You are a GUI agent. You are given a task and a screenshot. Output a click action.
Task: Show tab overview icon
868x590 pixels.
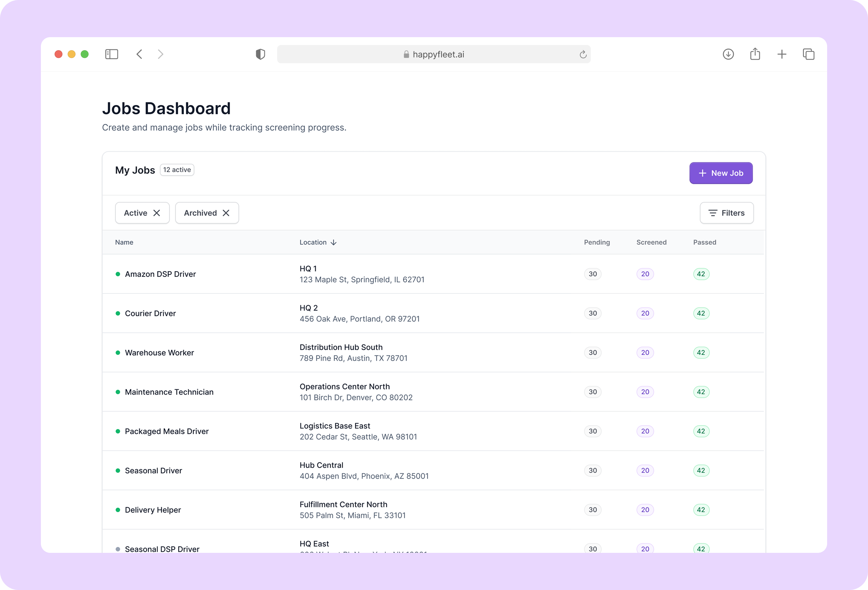click(x=809, y=54)
